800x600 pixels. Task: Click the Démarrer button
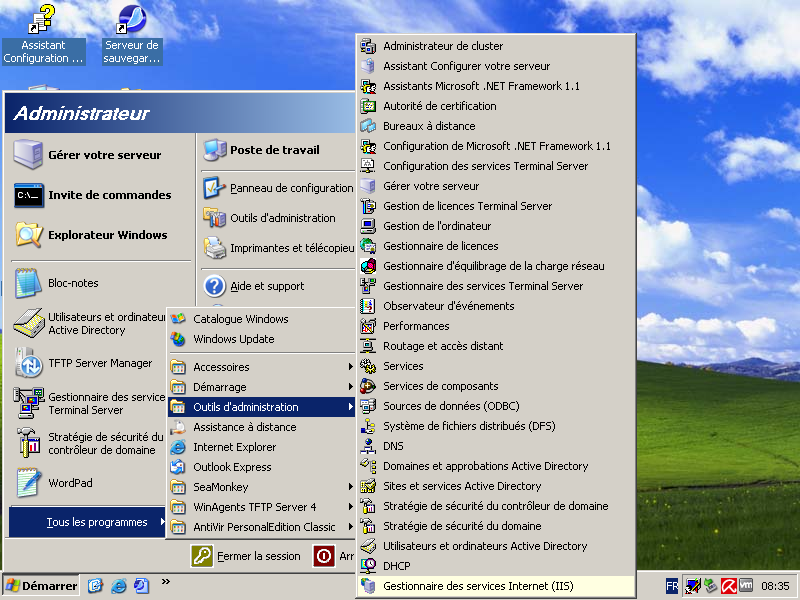tap(41, 586)
